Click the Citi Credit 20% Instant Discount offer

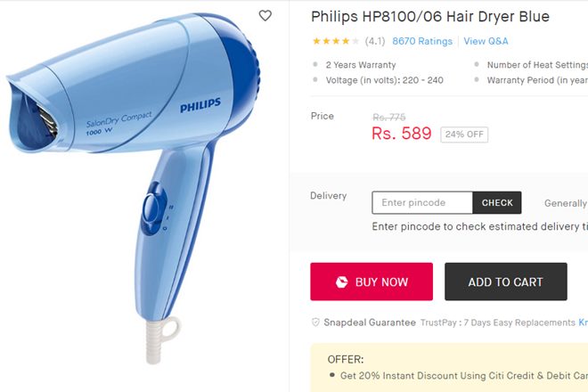pyautogui.click(x=464, y=375)
